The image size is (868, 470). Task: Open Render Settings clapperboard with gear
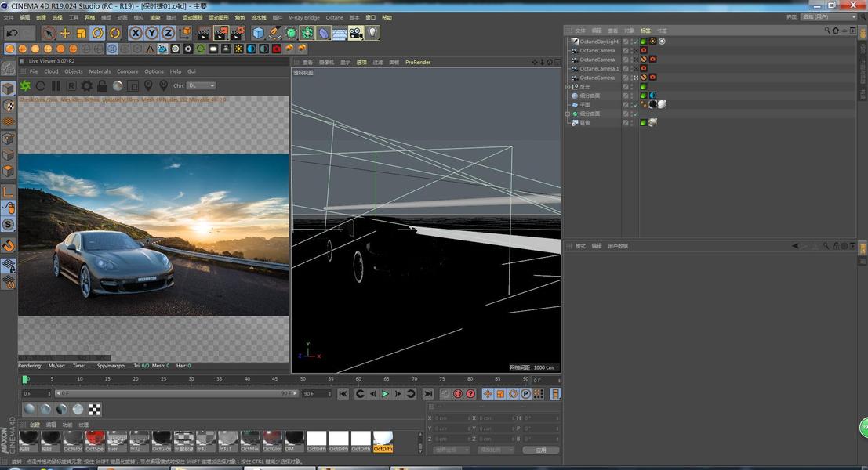(238, 33)
